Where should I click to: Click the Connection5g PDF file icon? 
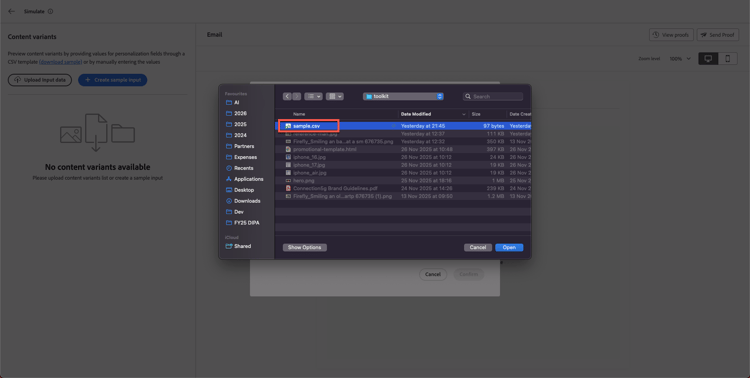pos(288,189)
